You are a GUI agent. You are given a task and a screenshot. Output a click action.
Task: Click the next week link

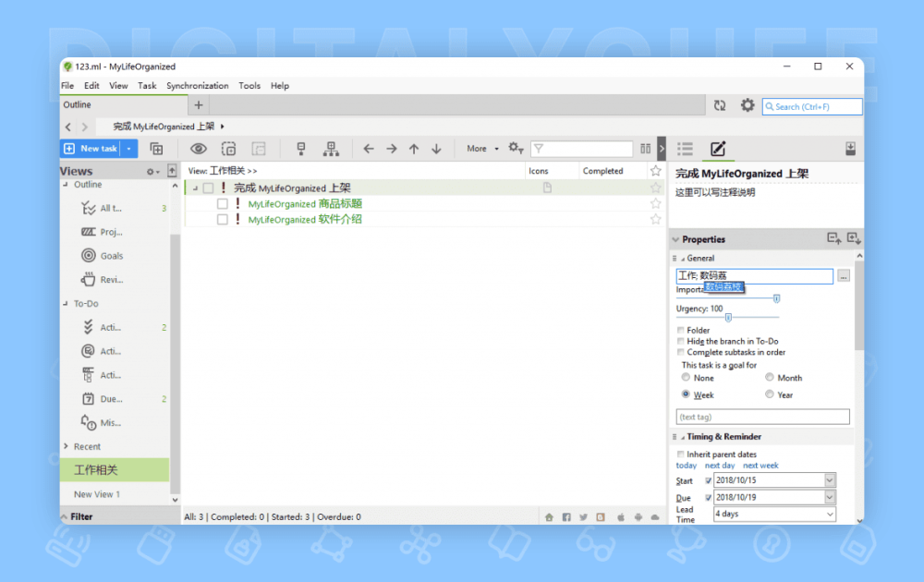[x=760, y=466]
